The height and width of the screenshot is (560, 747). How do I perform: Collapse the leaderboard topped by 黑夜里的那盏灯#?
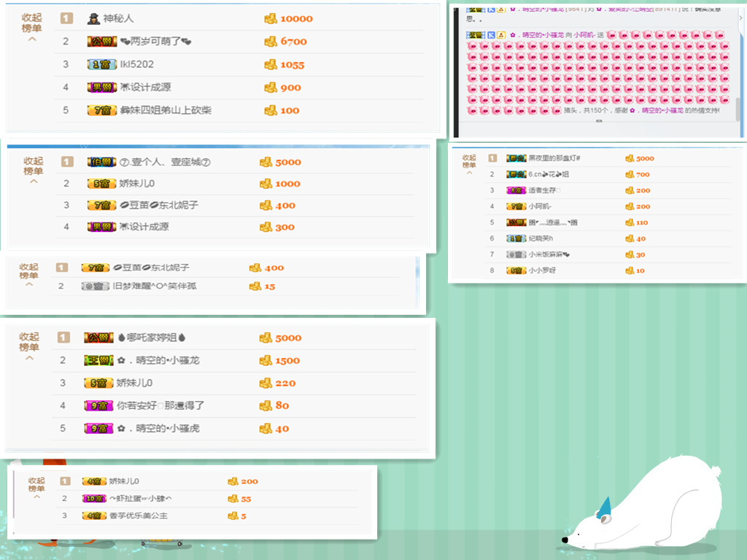[x=469, y=164]
